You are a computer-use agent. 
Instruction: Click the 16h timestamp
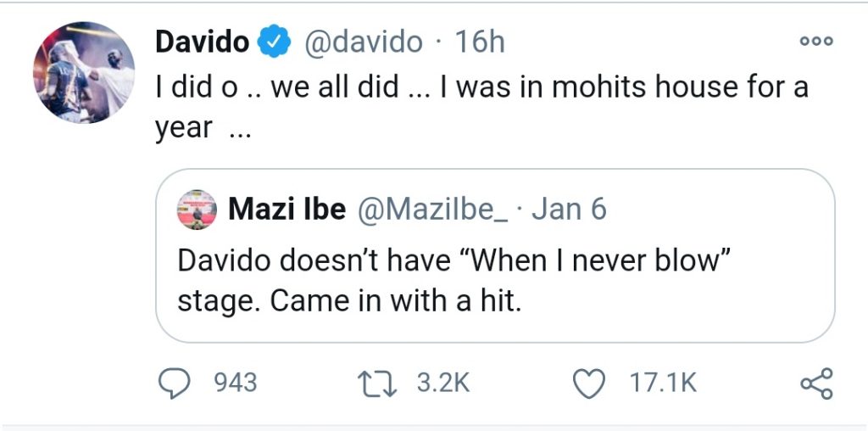(x=480, y=42)
